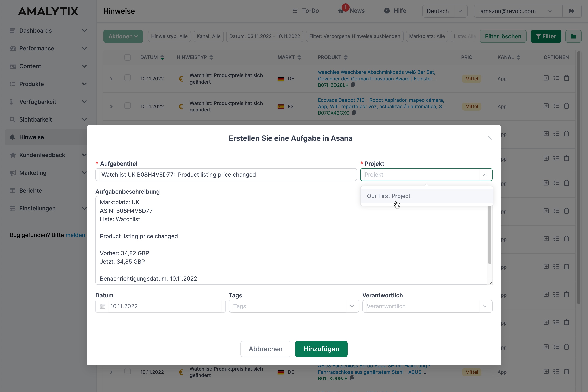Click the logout icon
The image size is (588, 392).
pos(571,11)
